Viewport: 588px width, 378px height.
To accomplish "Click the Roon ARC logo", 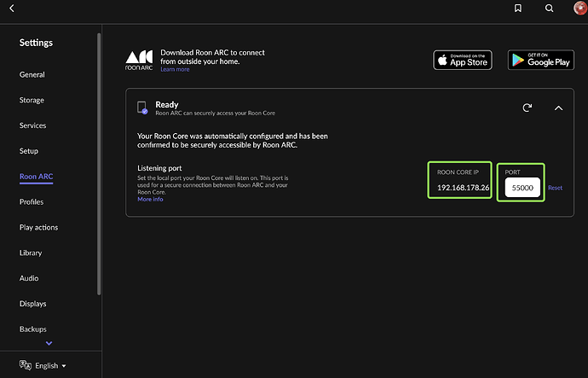I will [139, 60].
